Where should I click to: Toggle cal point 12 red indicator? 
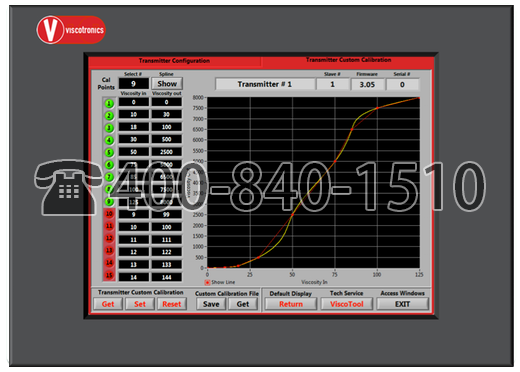point(109,238)
